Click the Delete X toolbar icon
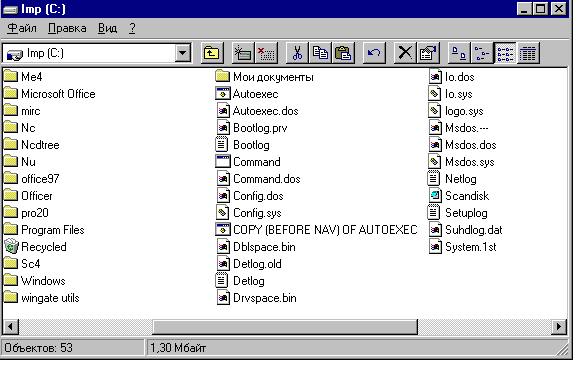581x365 pixels. (405, 53)
